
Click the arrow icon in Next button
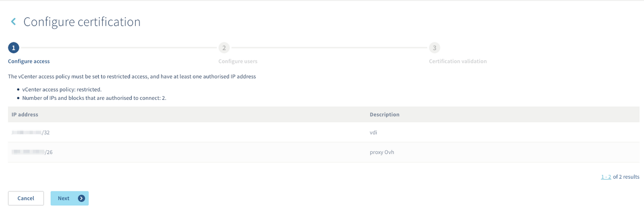81,198
